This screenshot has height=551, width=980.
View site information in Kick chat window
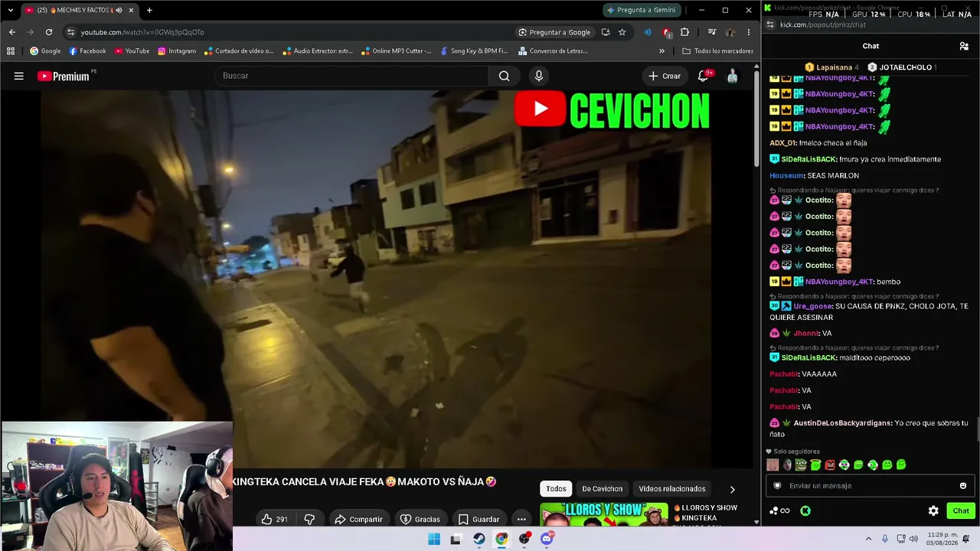click(770, 24)
